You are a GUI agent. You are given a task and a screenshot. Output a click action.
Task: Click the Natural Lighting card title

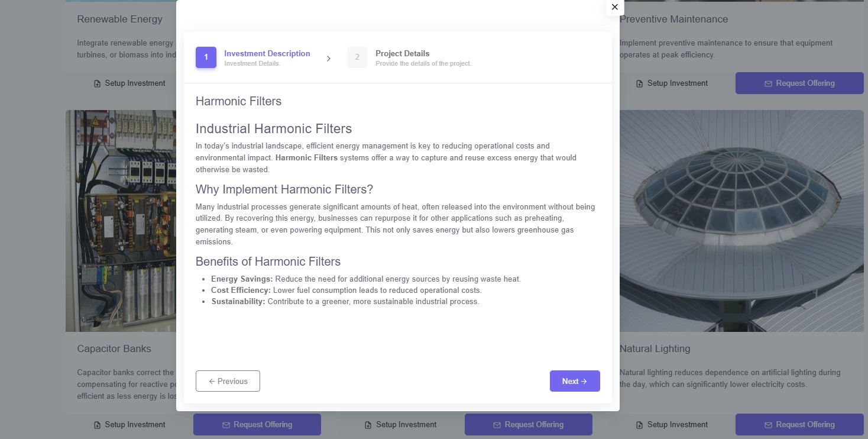655,348
